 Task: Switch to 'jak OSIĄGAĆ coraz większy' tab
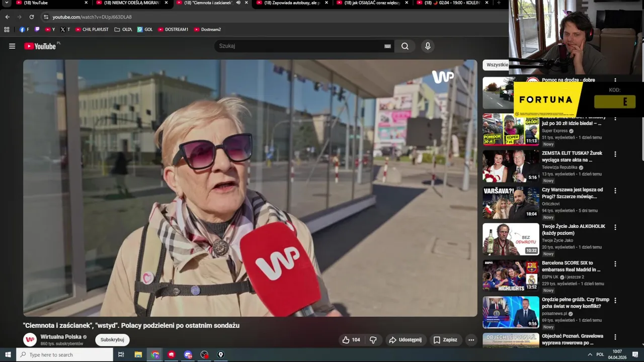372,3
